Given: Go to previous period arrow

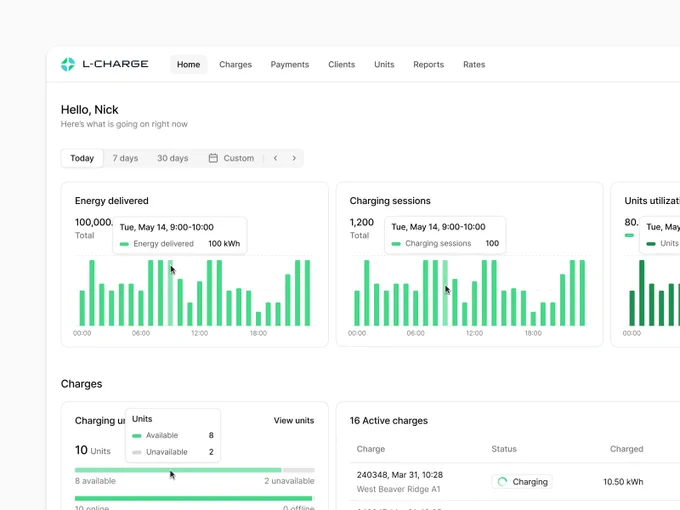Looking at the screenshot, I should [x=275, y=158].
